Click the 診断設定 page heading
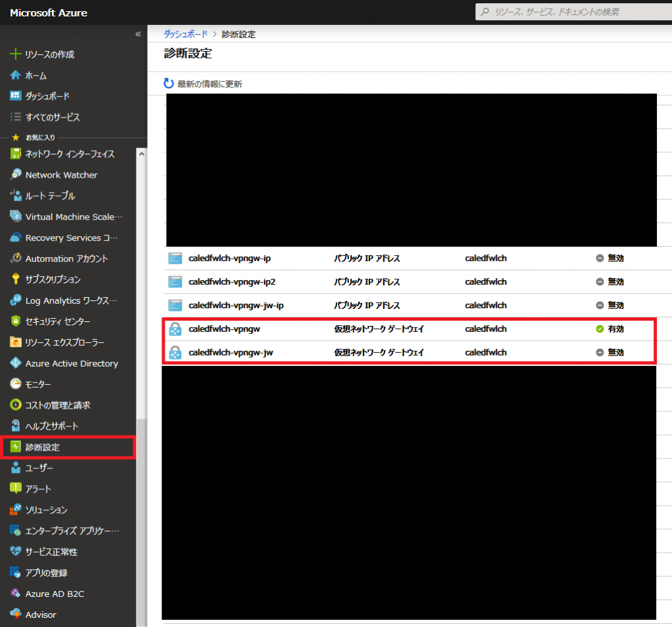 tap(188, 54)
